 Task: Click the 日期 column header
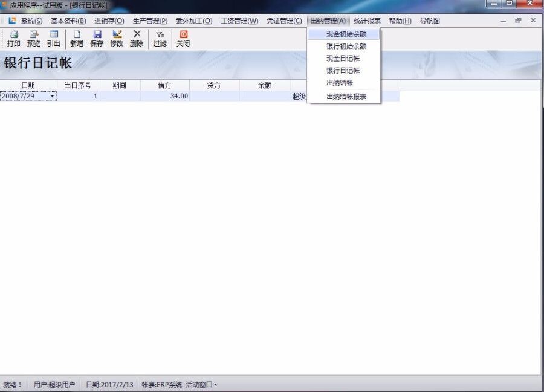click(x=28, y=85)
